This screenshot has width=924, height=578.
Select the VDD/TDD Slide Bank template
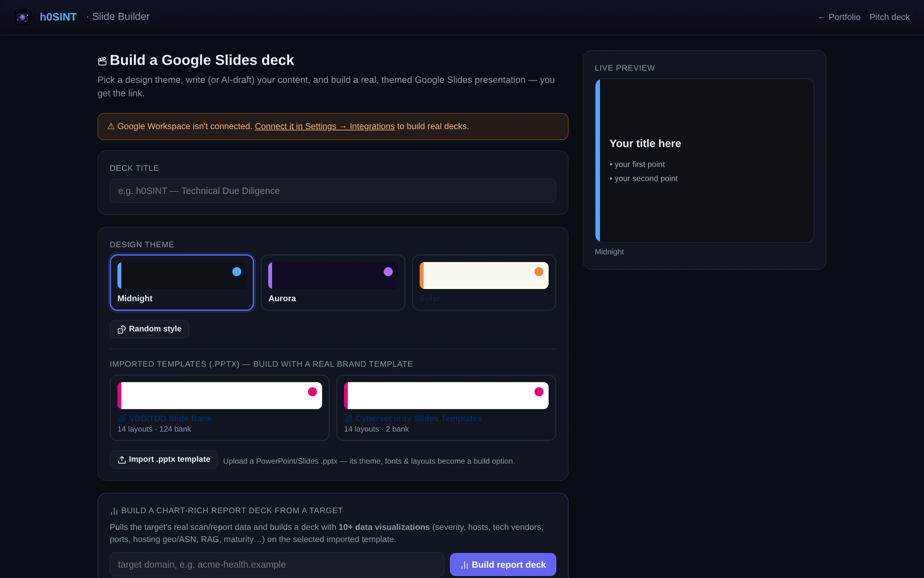pyautogui.click(x=219, y=408)
